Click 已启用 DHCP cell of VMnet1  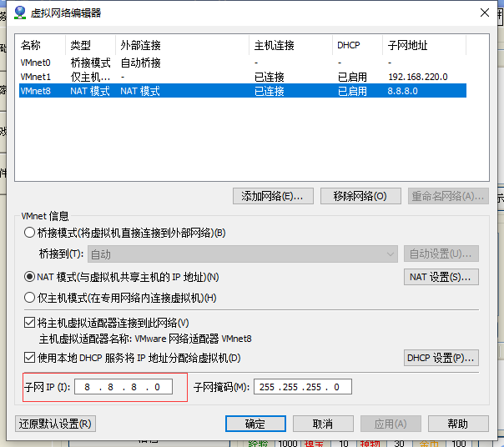click(352, 77)
